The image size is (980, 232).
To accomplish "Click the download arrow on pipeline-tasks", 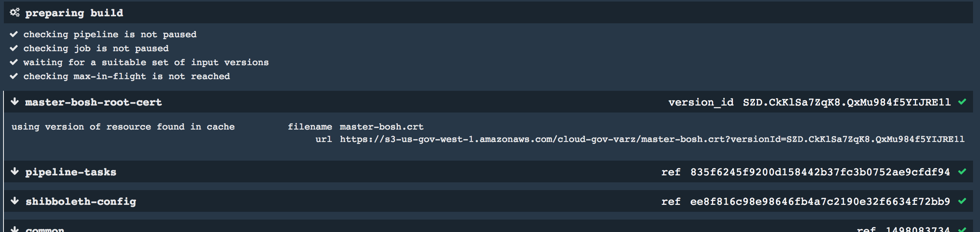I will [x=14, y=172].
